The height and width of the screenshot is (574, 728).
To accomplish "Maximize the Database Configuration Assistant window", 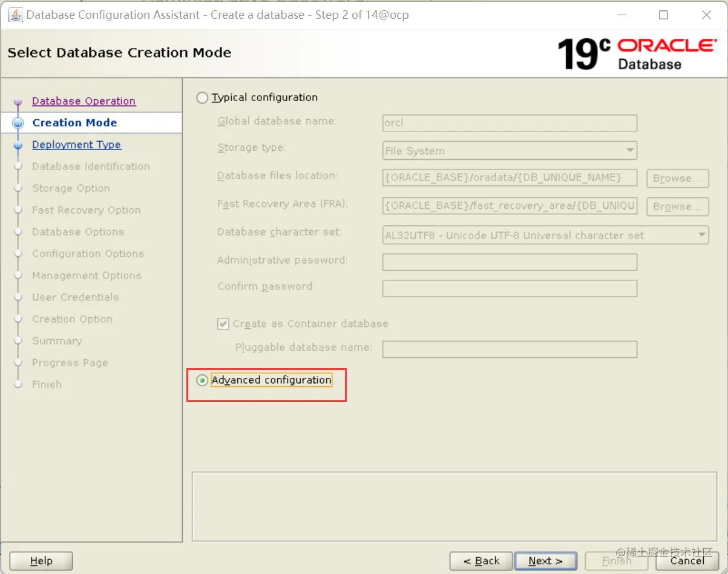I will [x=663, y=15].
